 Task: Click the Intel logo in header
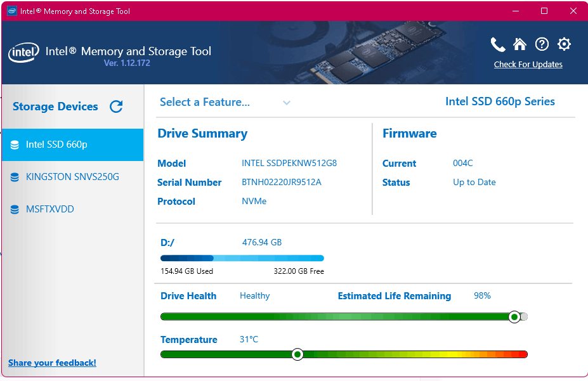click(x=23, y=53)
